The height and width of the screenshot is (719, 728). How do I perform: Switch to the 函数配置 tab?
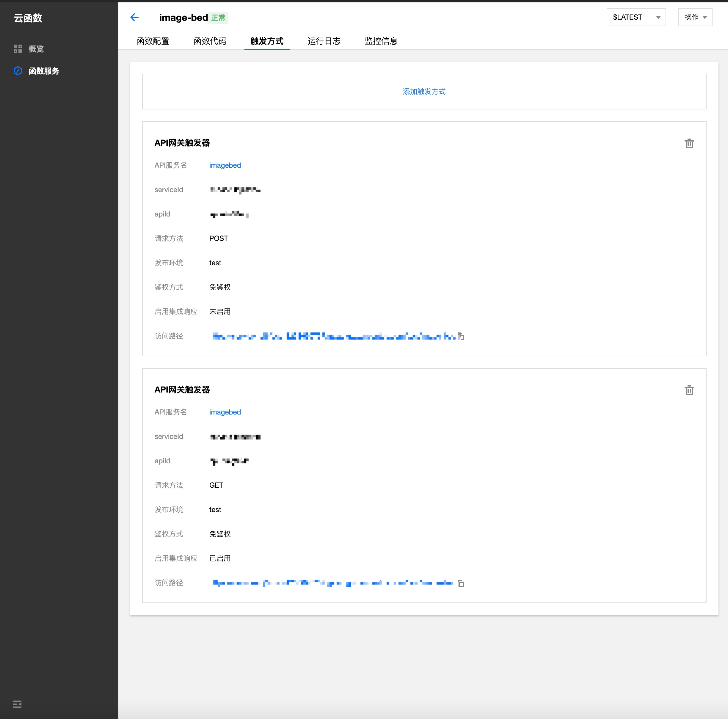(x=153, y=41)
